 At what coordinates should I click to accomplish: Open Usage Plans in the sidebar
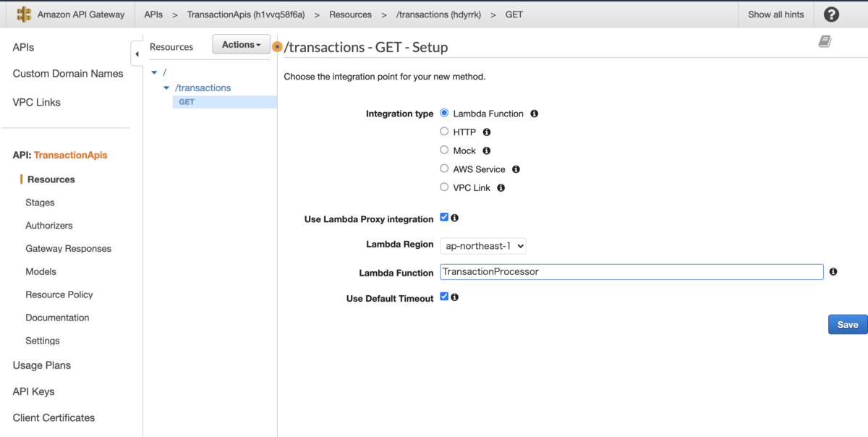41,365
